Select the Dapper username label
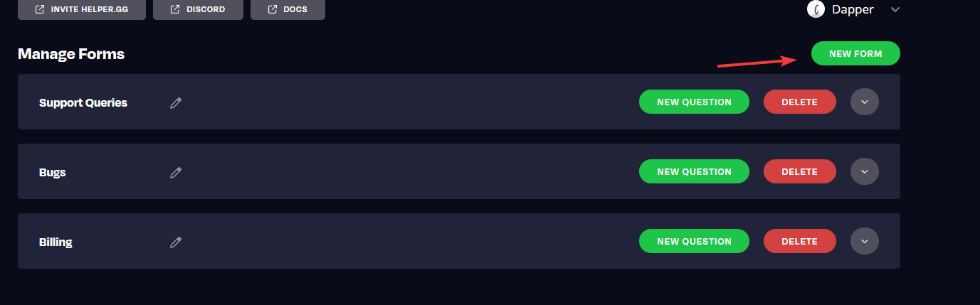 coord(853,9)
